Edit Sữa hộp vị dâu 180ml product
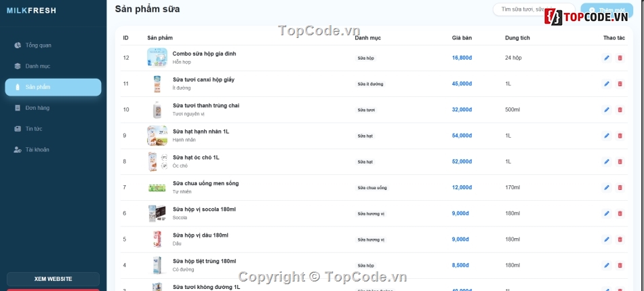Screen dimensions: 644x291 (x=607, y=239)
